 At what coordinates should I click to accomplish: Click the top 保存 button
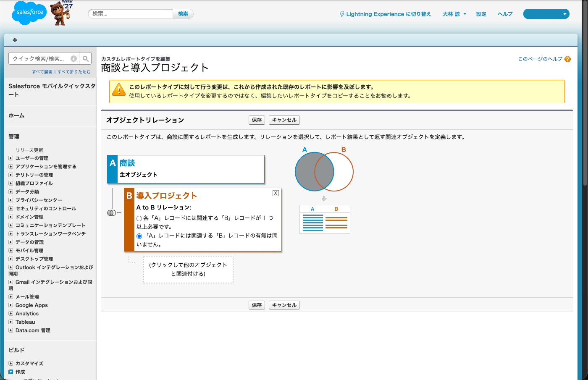257,120
